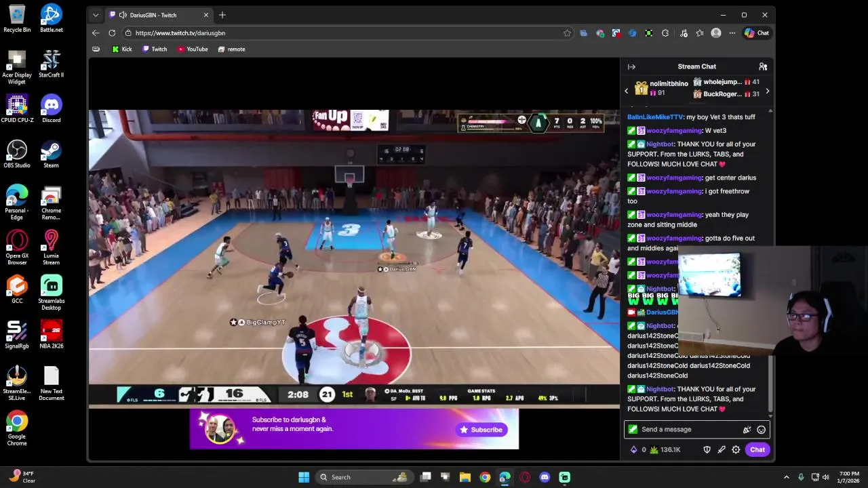Show hidden system tray icons
Viewport: 868px width, 488px height.
[787, 477]
